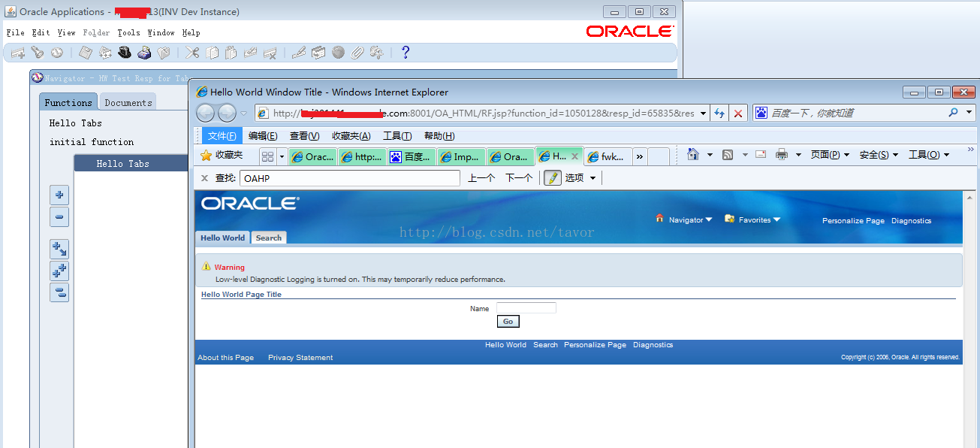Click the Next Step icon beside Save
This screenshot has width=980, height=448.
click(105, 53)
